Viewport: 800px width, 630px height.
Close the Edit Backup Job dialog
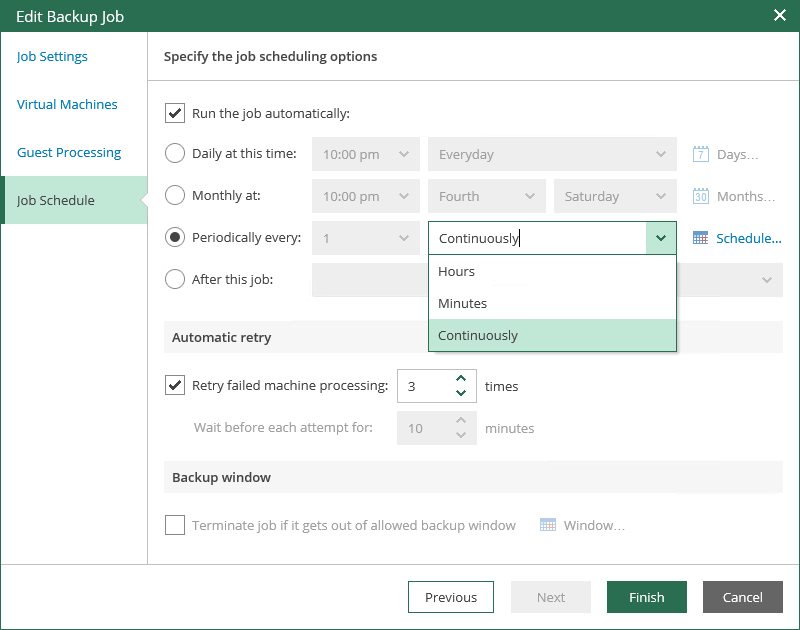[x=780, y=15]
